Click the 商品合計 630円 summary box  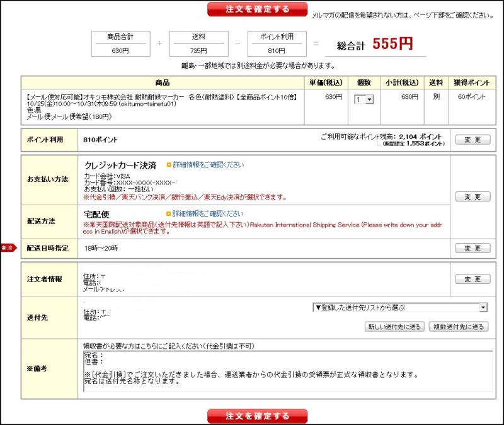pos(120,44)
